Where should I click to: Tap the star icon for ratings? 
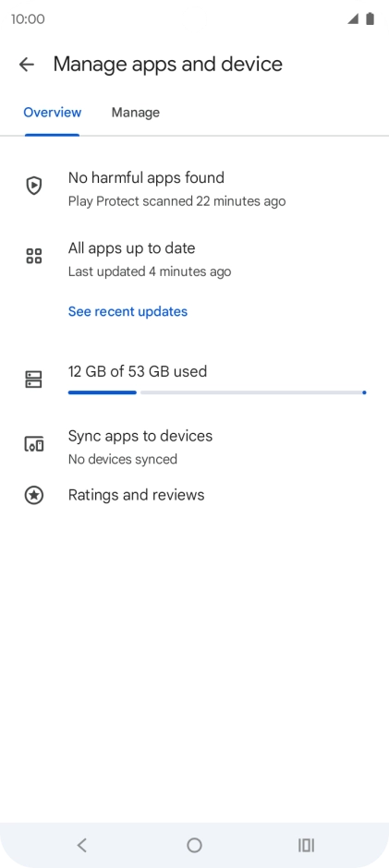click(x=34, y=495)
